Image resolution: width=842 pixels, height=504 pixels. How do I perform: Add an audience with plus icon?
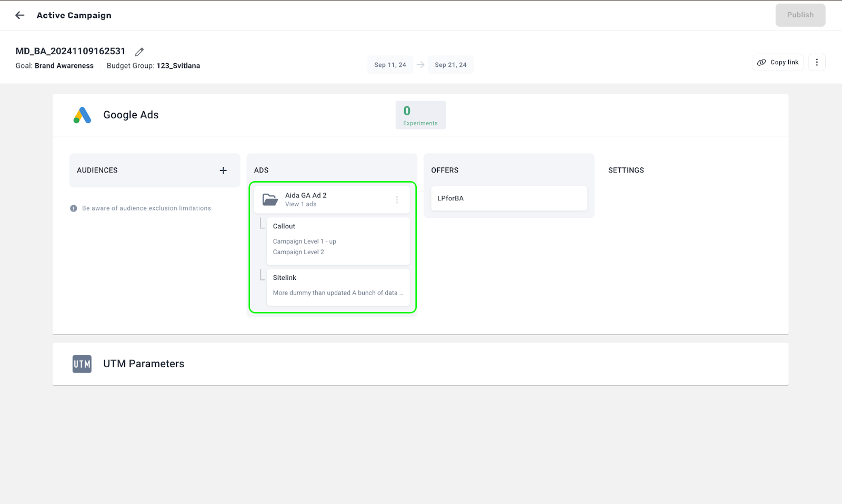click(x=223, y=170)
